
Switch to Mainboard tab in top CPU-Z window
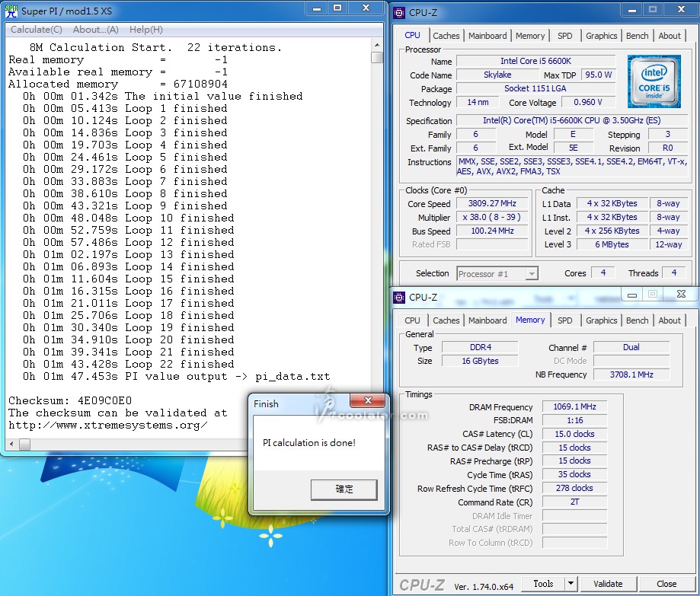(487, 36)
